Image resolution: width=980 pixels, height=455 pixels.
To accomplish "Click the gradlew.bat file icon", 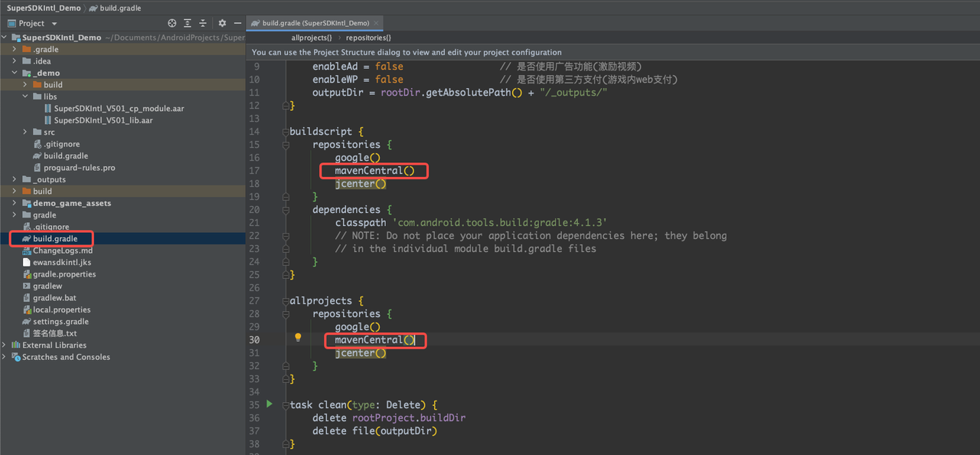I will coord(27,298).
